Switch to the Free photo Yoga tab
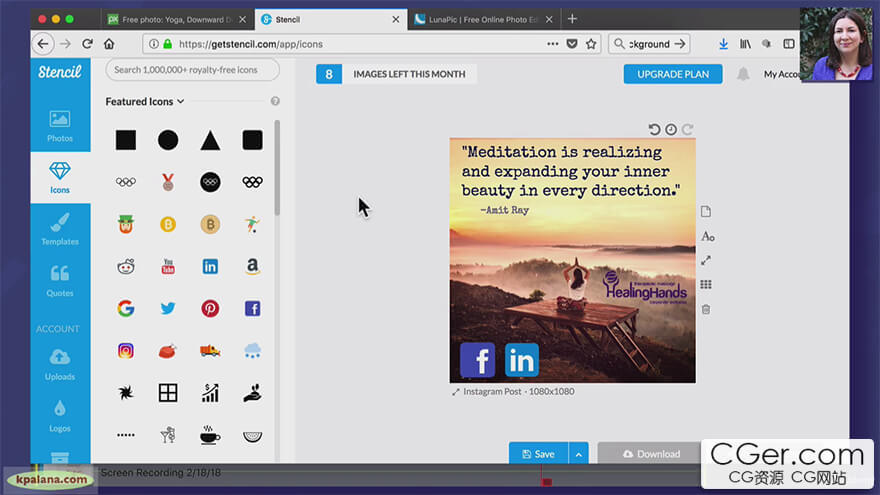Viewport: 880px width, 495px height. [x=177, y=19]
